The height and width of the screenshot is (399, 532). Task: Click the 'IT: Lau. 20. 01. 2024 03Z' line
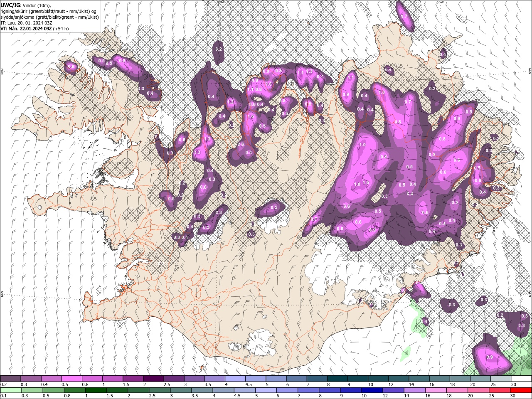26,23
